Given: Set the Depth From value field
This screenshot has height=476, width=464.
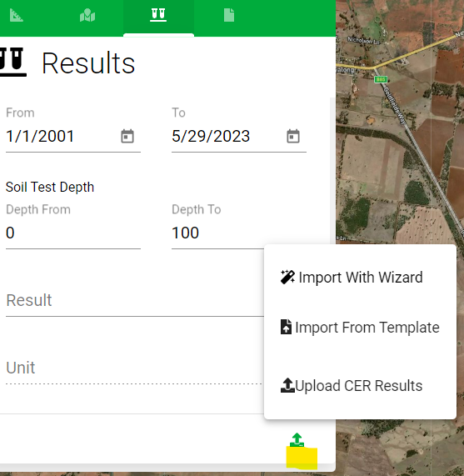Looking at the screenshot, I should [x=73, y=233].
